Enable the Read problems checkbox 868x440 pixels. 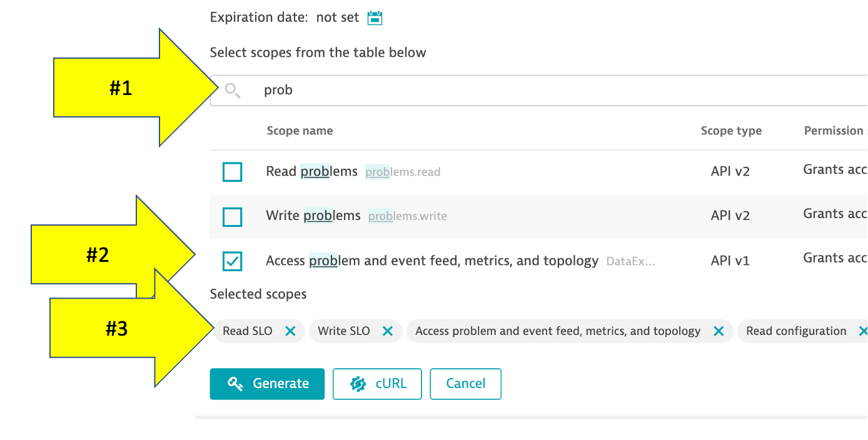coord(233,172)
